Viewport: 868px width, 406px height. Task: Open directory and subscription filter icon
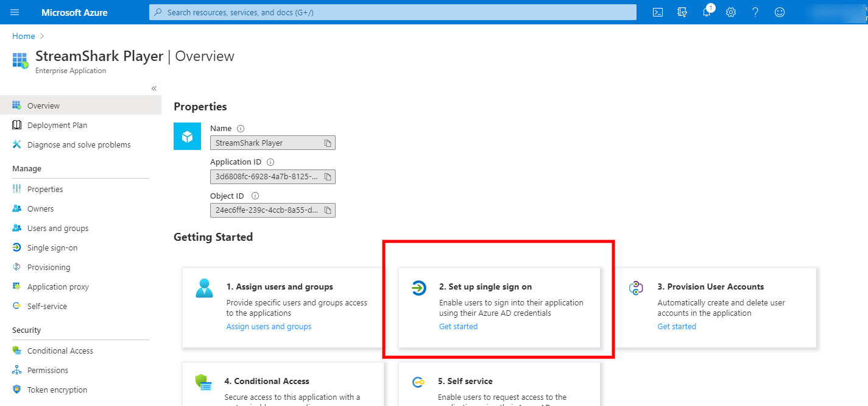pyautogui.click(x=682, y=12)
